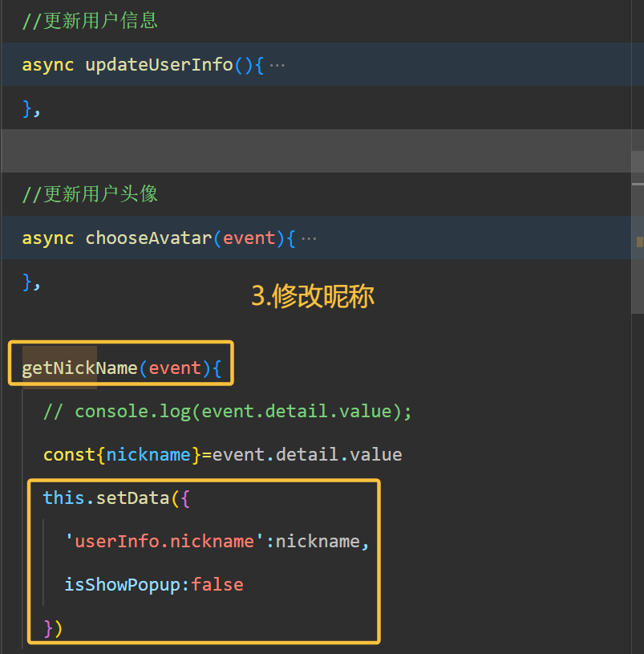Place cursor on the commented console.log line
644x654 pixels.
coord(228,412)
